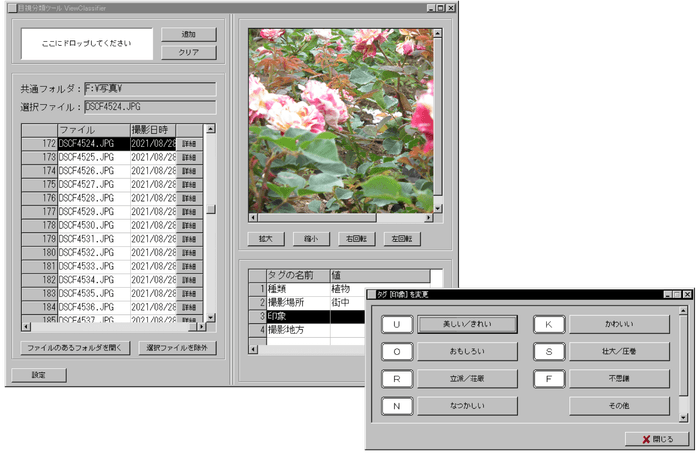The height and width of the screenshot is (454, 700).
Task: Sort by the 撮影日時 column header
Action: [x=153, y=130]
